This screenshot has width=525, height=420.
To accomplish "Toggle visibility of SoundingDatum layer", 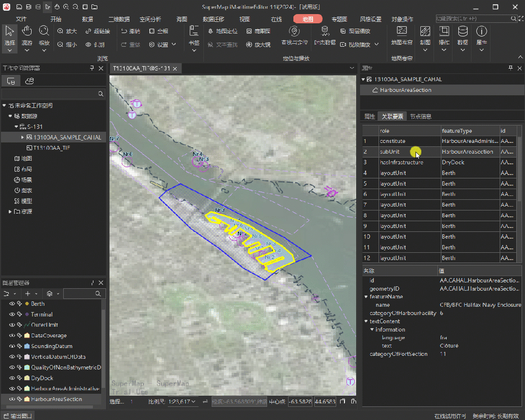I will click(x=12, y=346).
